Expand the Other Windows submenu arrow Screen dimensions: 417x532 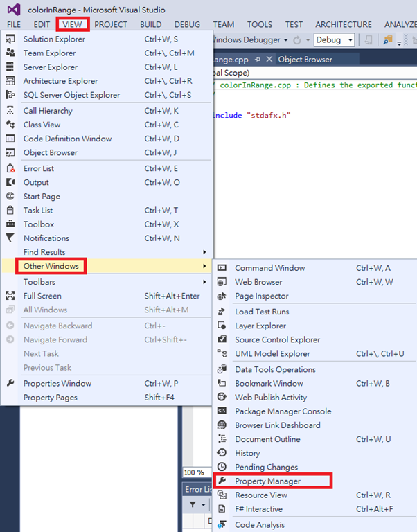[x=204, y=266]
